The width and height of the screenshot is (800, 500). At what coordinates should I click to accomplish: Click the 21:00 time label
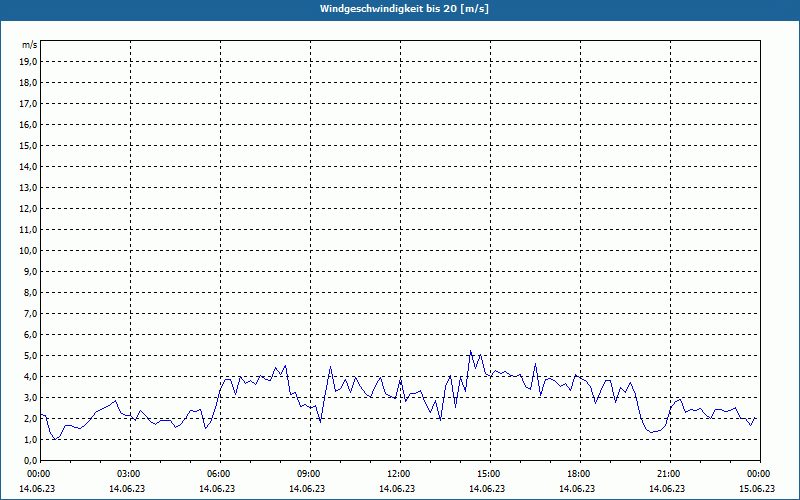(x=670, y=474)
